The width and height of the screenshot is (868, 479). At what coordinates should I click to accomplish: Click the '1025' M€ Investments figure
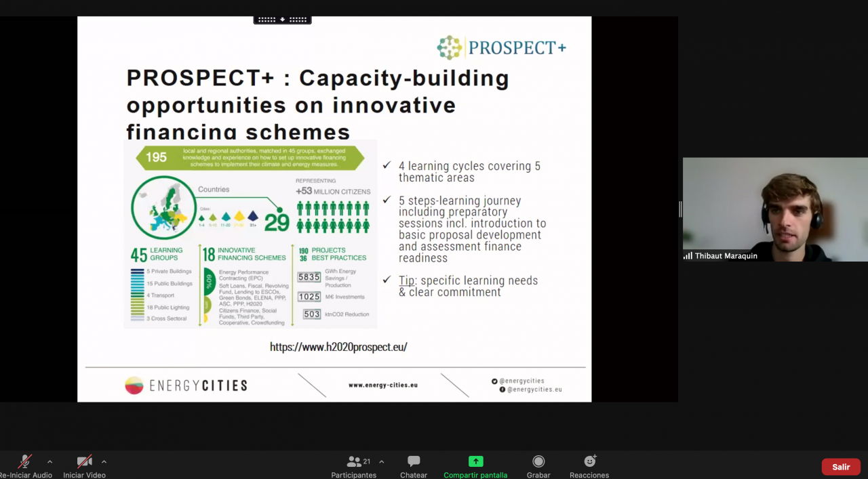click(309, 297)
